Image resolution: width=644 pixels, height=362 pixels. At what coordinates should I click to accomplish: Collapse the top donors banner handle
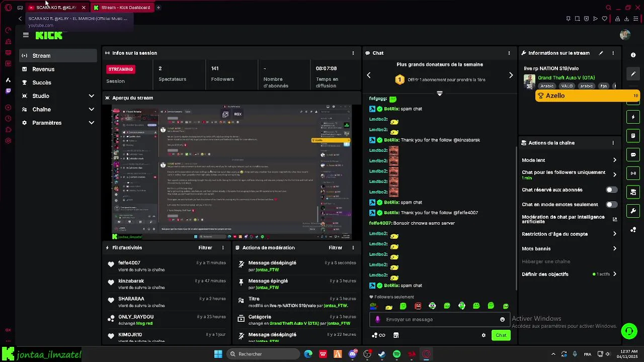[439, 94]
